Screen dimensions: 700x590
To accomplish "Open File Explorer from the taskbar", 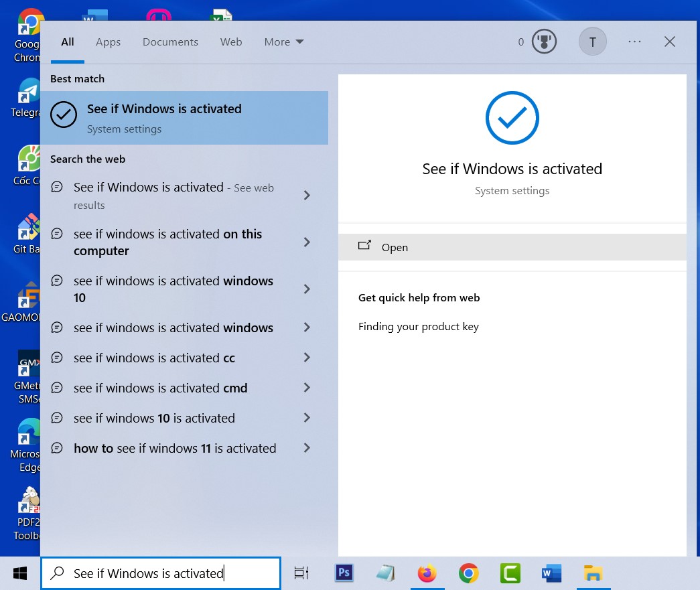I will pyautogui.click(x=593, y=573).
